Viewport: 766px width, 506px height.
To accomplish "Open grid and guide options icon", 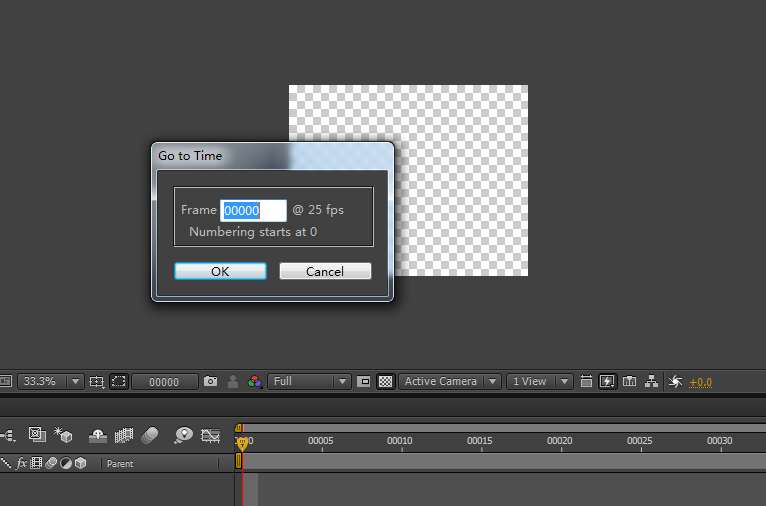I will coord(97,381).
